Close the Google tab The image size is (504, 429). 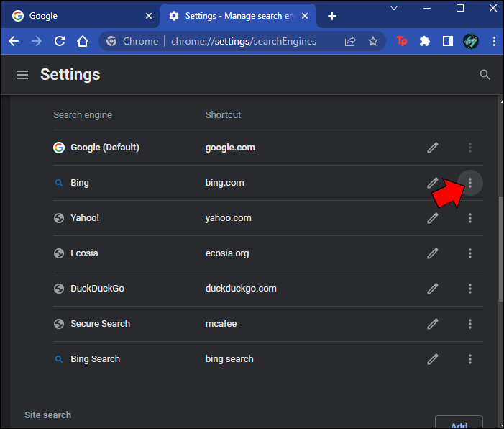pos(149,16)
